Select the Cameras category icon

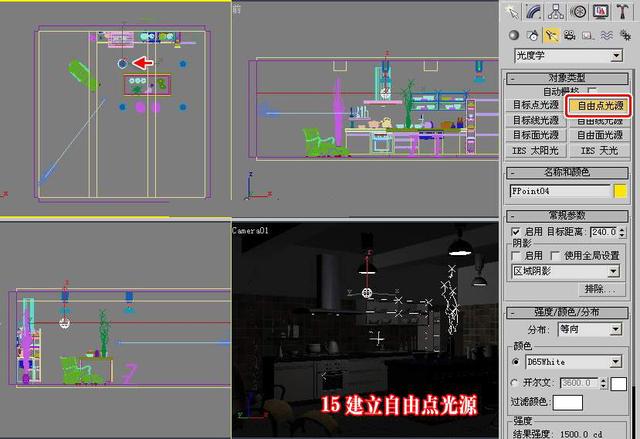(x=570, y=35)
